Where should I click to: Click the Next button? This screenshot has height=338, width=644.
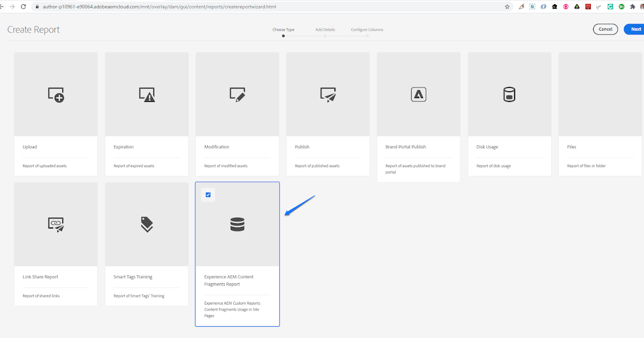pos(635,29)
